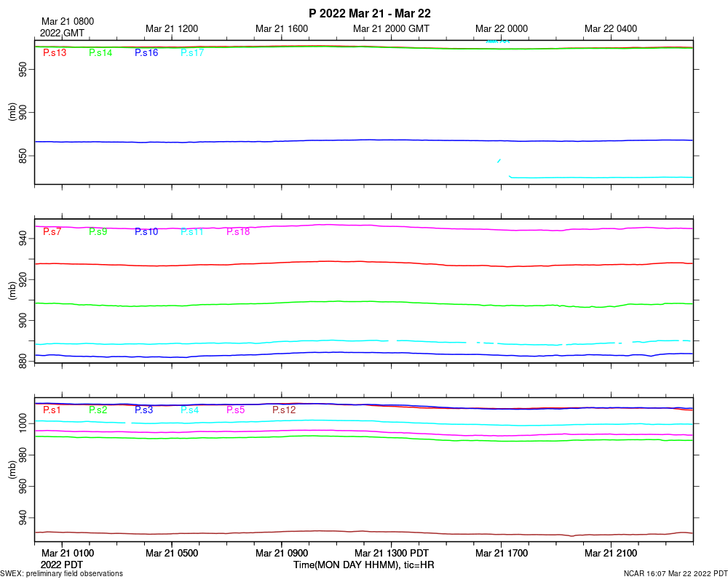Select the 'Mar 21 2000 GMT' top tick label
The width and height of the screenshot is (728, 582).
tap(391, 29)
